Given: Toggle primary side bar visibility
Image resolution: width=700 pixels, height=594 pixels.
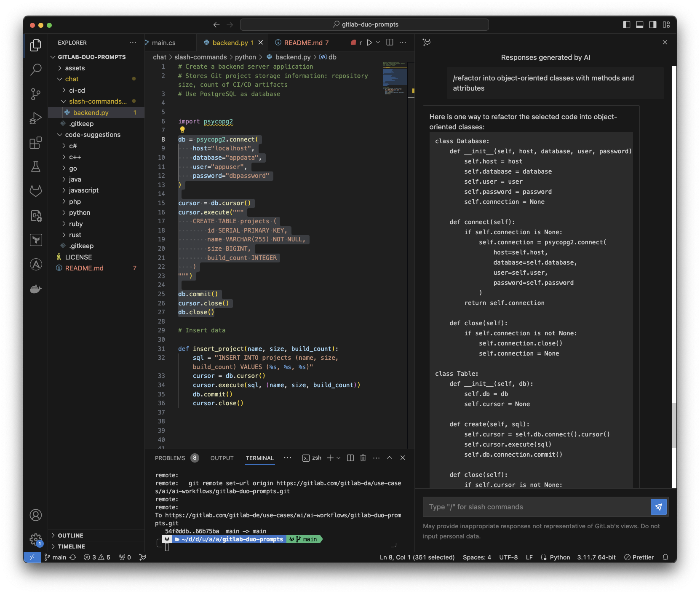Looking at the screenshot, I should click(x=627, y=25).
